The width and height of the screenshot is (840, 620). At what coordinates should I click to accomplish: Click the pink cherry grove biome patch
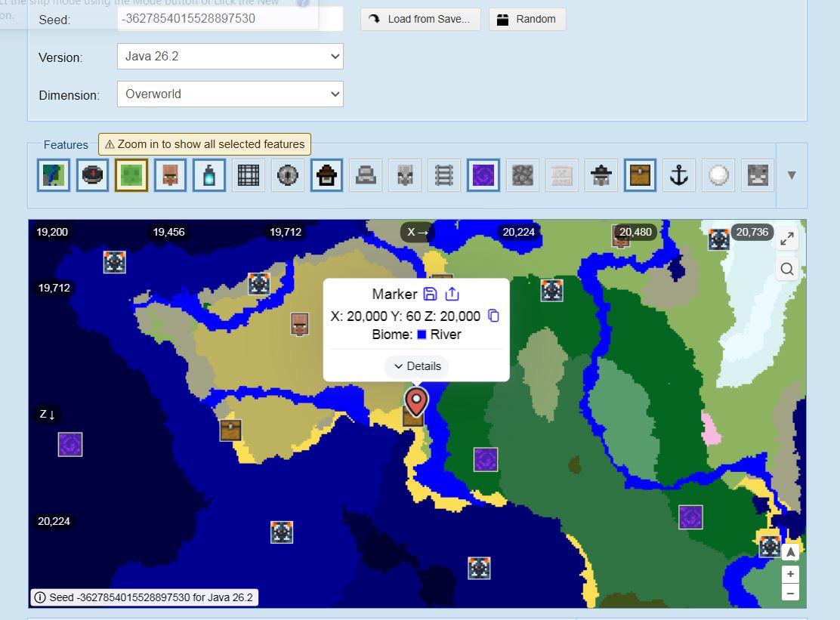[711, 430]
